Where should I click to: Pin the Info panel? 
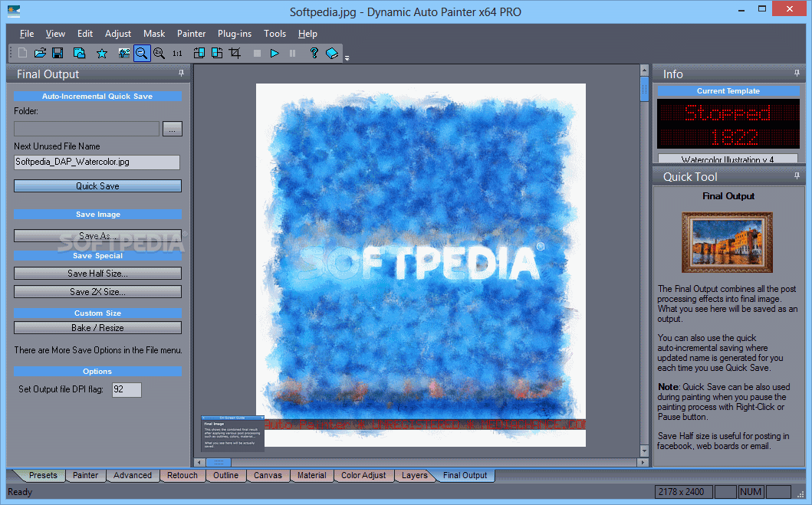[x=797, y=74]
